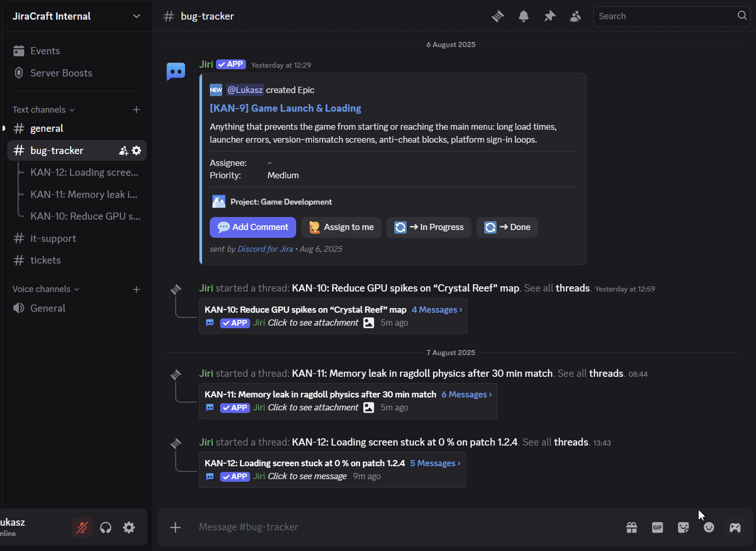Screen dimensions: 756x551
Task: Click Jiri username on Epic message
Action: [206, 64]
